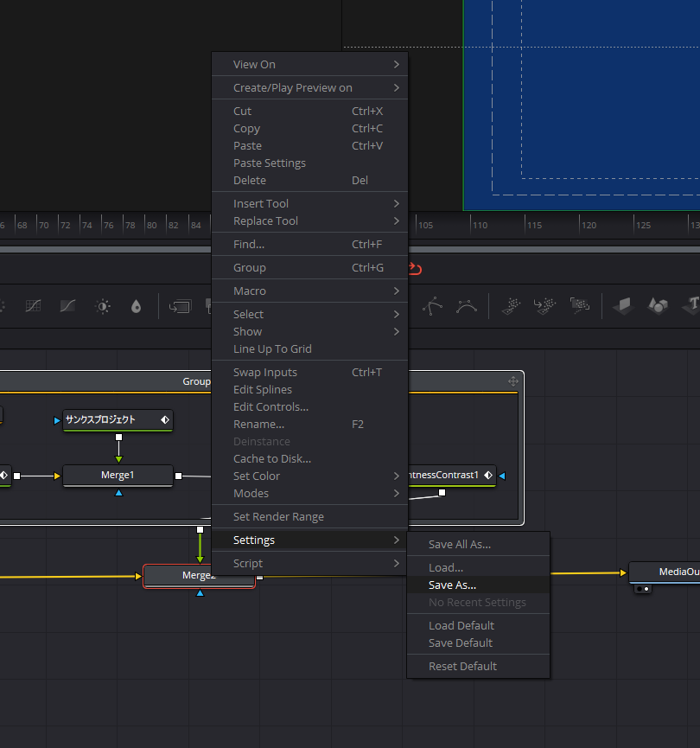Click keyframe diamond on BrightnessContrast1 node
This screenshot has width=700, height=748.
[487, 475]
